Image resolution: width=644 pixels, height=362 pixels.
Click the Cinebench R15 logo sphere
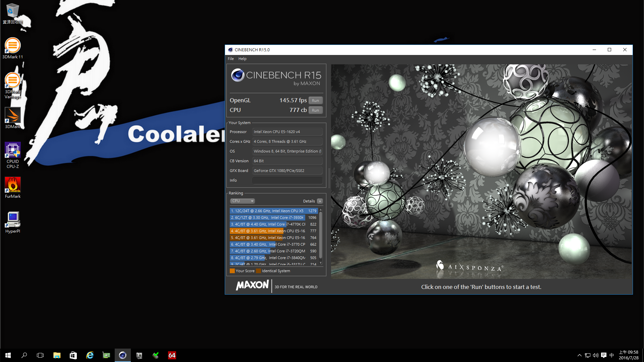[237, 75]
